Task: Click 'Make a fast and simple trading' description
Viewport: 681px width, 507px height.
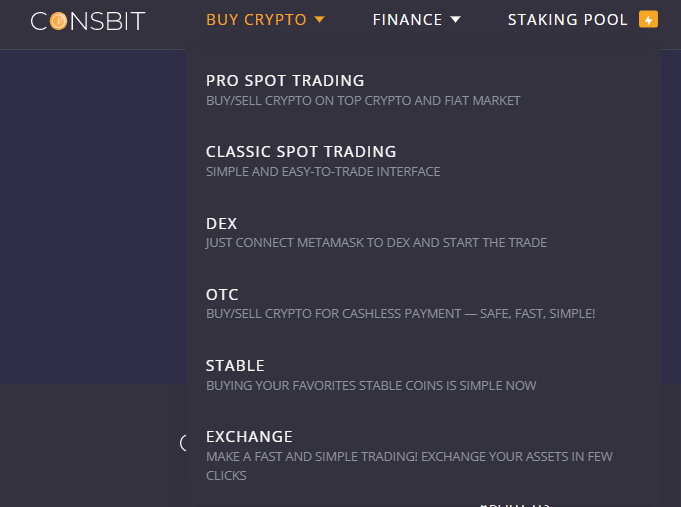Action: click(x=409, y=466)
